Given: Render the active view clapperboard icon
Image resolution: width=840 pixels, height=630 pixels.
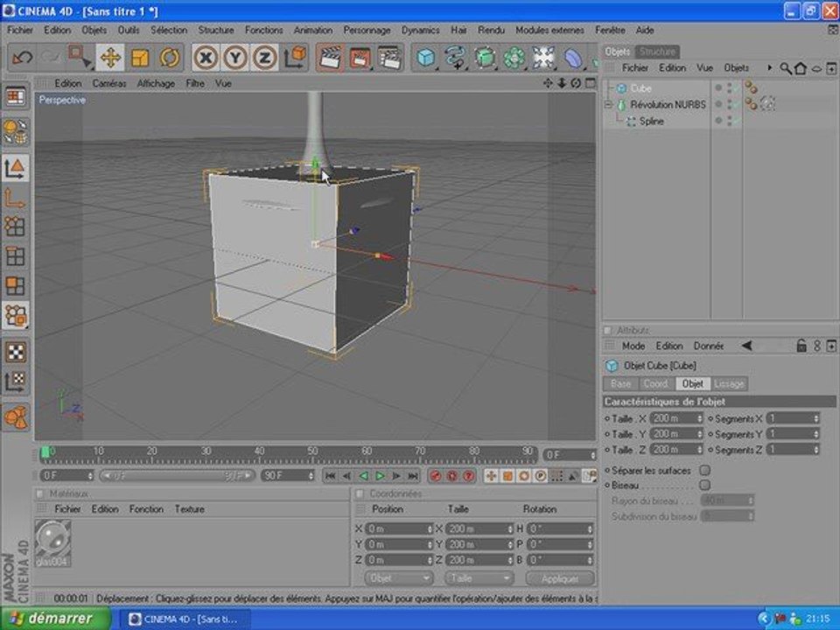Looking at the screenshot, I should [x=331, y=58].
